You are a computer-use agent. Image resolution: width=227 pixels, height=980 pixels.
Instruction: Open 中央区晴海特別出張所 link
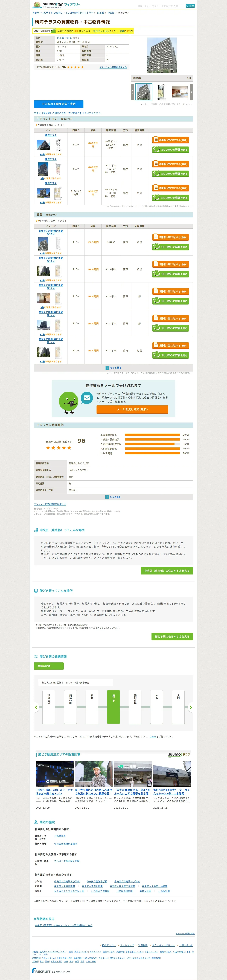(65, 844)
